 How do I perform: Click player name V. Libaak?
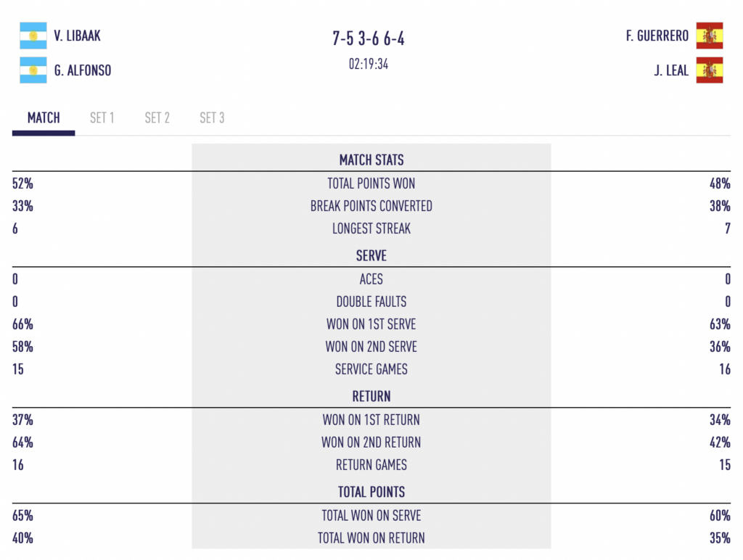tap(77, 36)
